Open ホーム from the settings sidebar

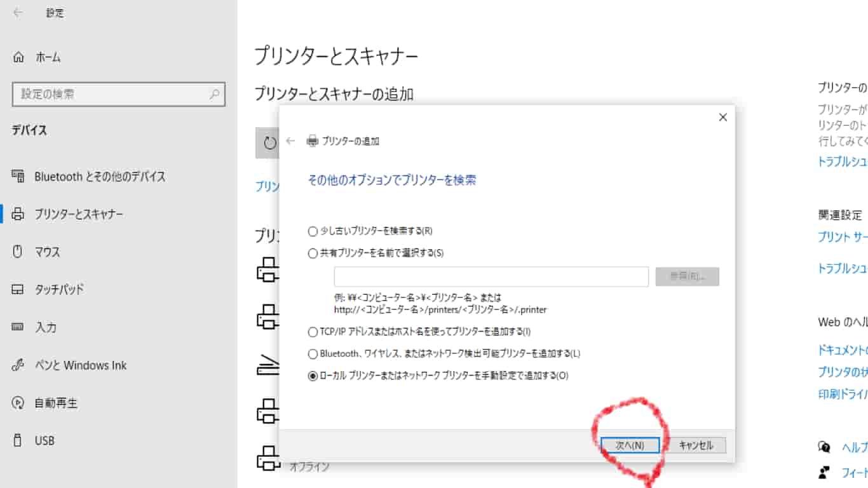(17, 57)
